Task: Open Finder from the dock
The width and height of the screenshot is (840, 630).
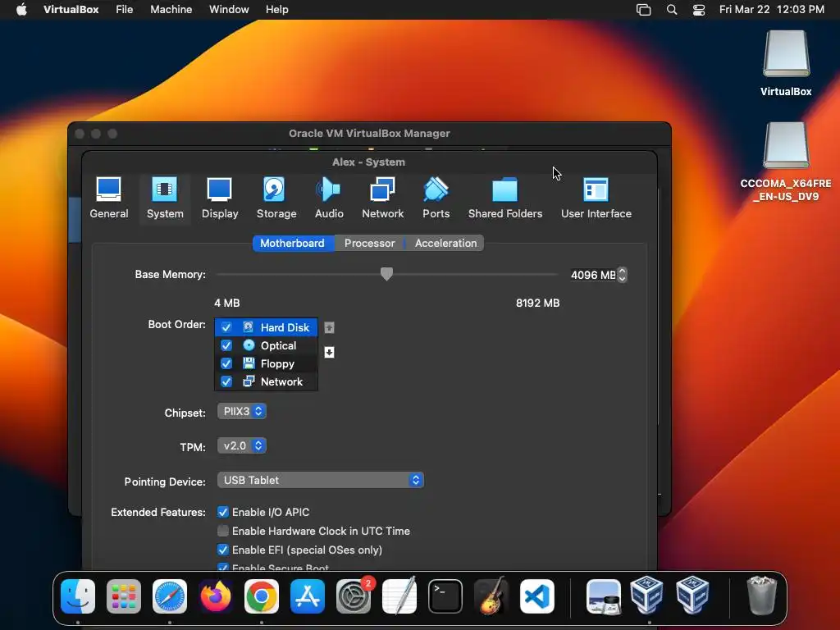Action: click(78, 596)
